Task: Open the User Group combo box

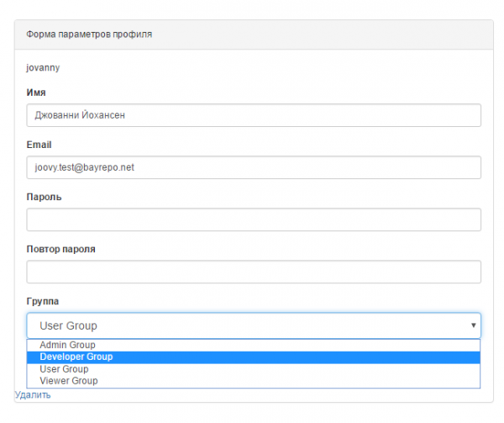Action: click(254, 325)
